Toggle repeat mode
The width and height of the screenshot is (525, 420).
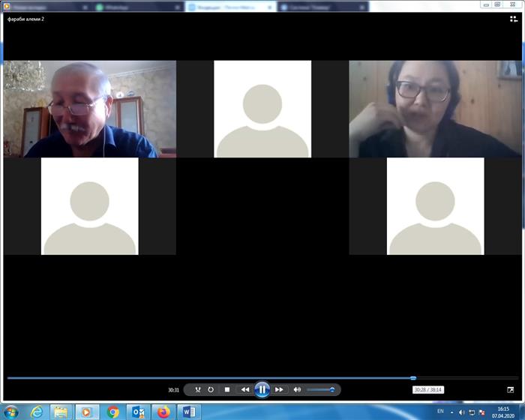pos(211,390)
